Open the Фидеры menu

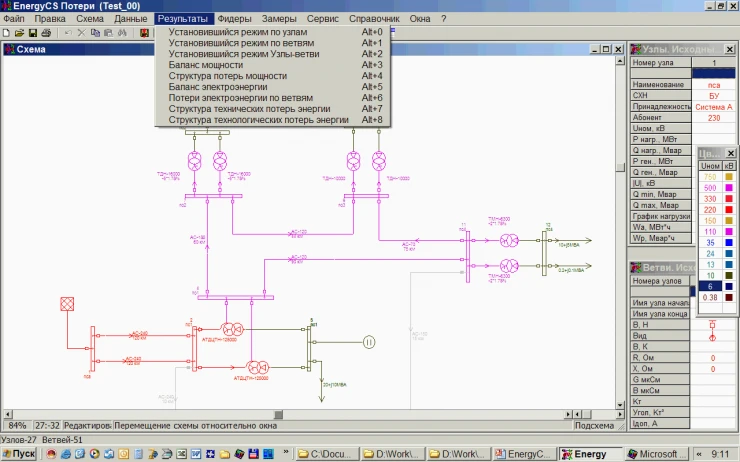(235, 19)
